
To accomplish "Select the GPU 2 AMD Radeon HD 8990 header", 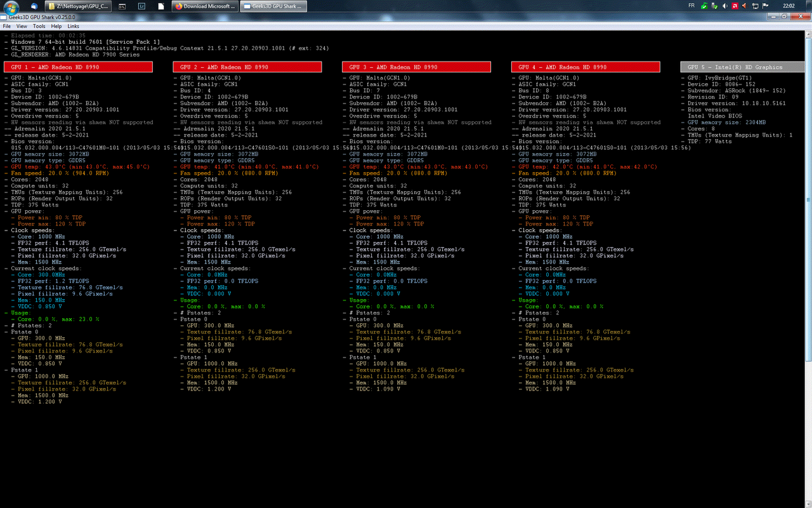I will 247,67.
